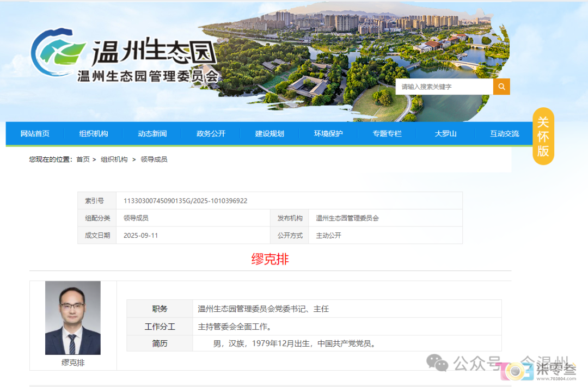The width and height of the screenshot is (588, 387).
Task: Click the 温州生态园管理委员会 header title text
Action: [x=147, y=76]
